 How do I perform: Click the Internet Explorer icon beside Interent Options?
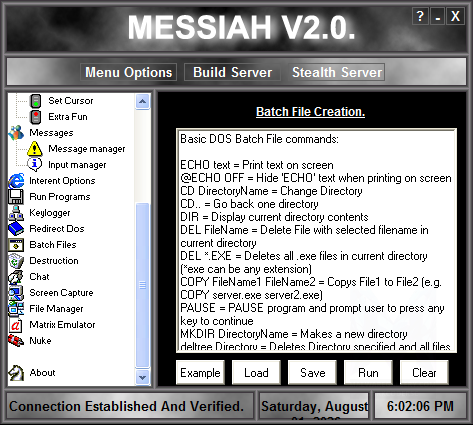[16, 181]
